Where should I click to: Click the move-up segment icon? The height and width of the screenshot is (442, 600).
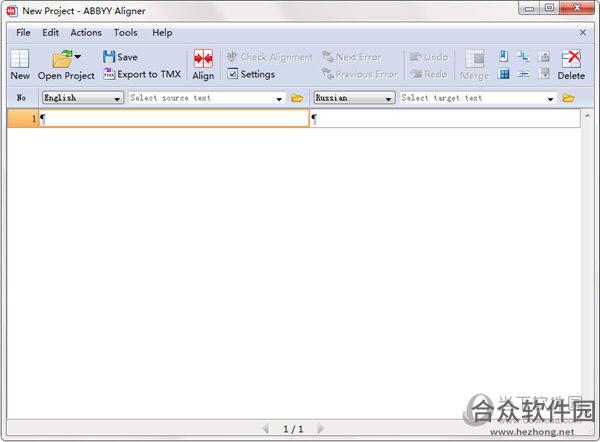[544, 57]
